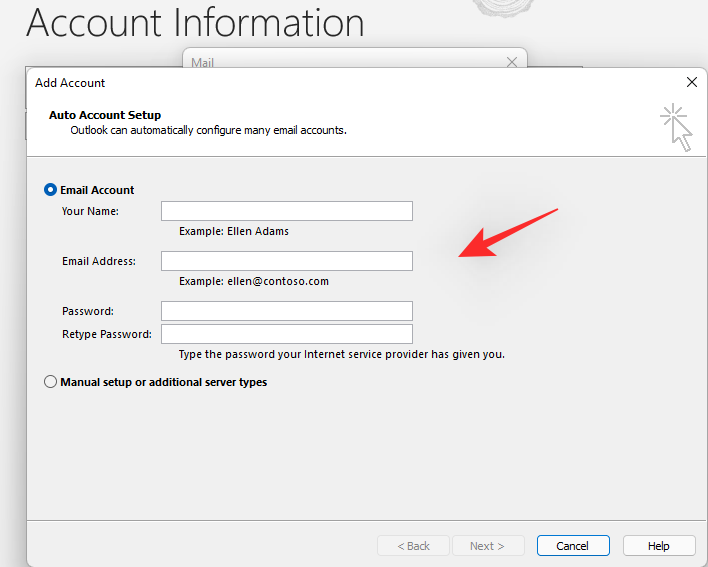Screen dimensions: 708x567
Task: Click the Email Address label
Action: tap(99, 261)
